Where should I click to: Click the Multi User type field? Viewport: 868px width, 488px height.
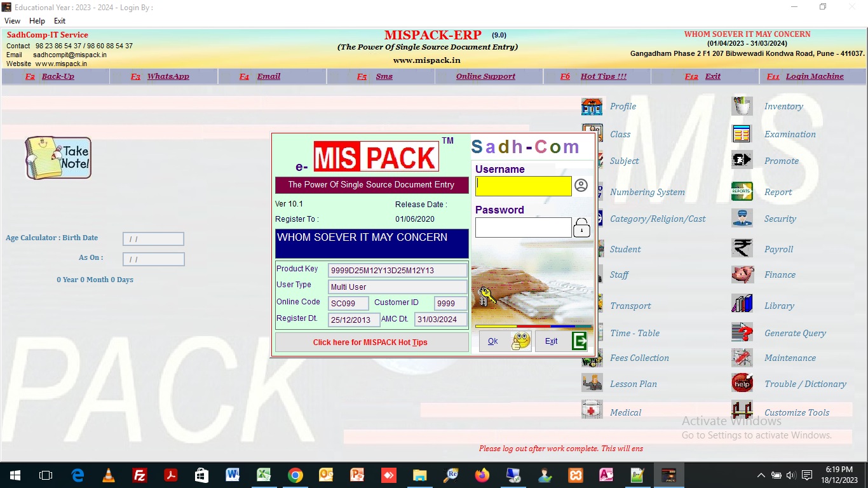(397, 287)
